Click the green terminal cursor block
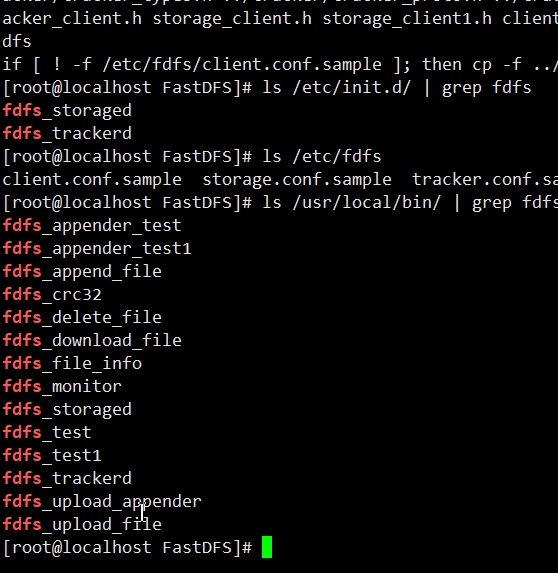Viewport: 558px width, 573px height. 267,547
